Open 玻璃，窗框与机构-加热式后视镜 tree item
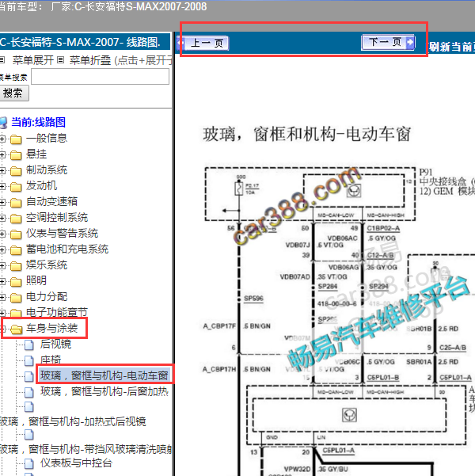The width and height of the screenshot is (475, 476). click(x=73, y=421)
